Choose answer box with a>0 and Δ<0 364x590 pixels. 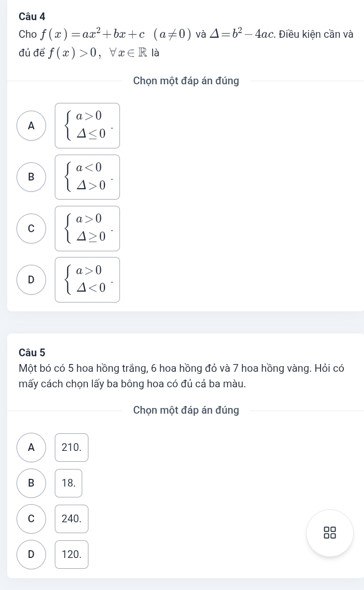87,280
